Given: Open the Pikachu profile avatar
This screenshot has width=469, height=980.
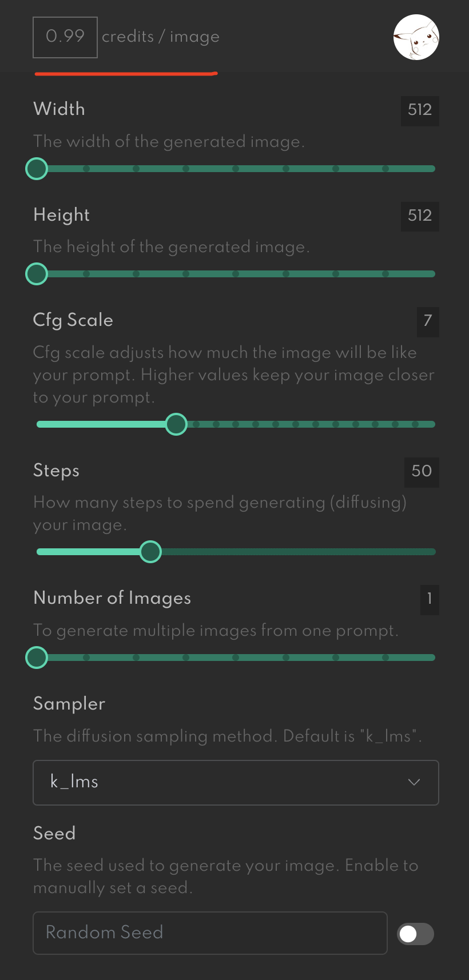Looking at the screenshot, I should click(416, 37).
